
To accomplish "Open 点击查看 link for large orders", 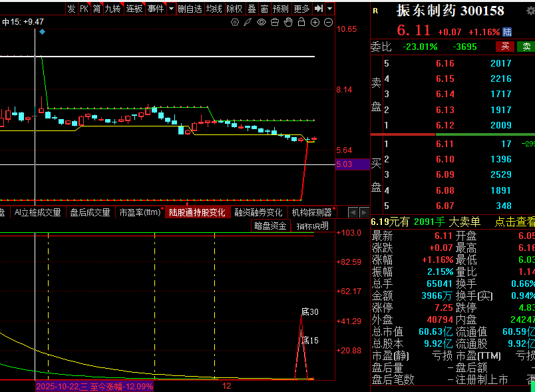I will click(x=514, y=222).
